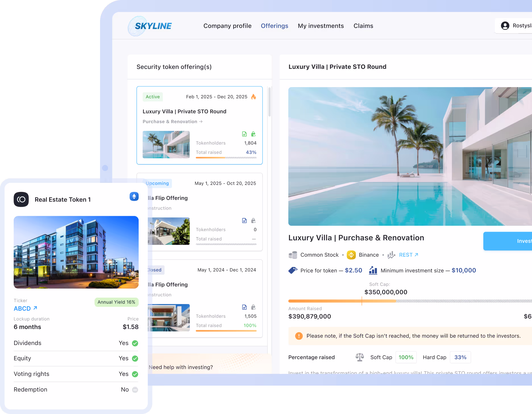Click the Binance logo icon

pyautogui.click(x=351, y=255)
